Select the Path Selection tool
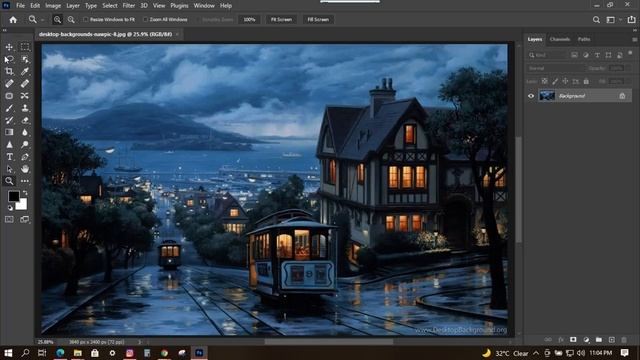Image resolution: width=640 pixels, height=360 pixels. [x=9, y=169]
